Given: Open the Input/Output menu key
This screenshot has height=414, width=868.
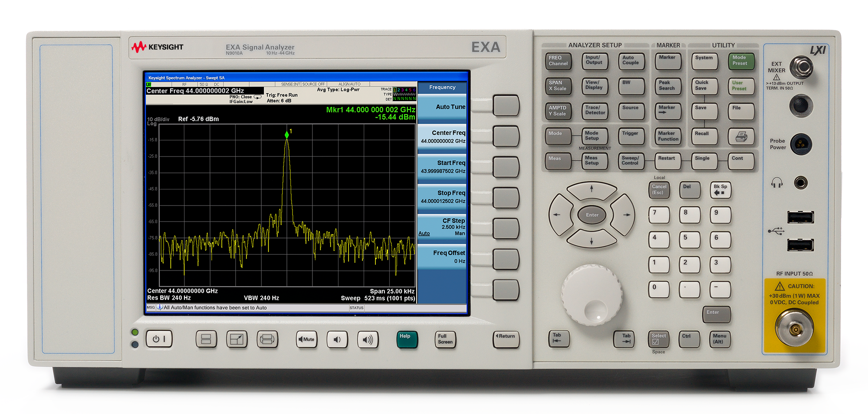Looking at the screenshot, I should click(x=595, y=61).
